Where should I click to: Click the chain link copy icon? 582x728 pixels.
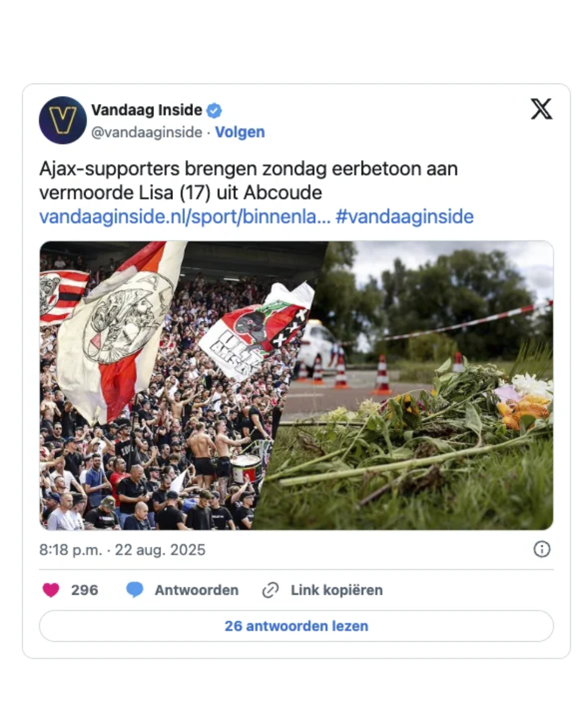(270, 590)
